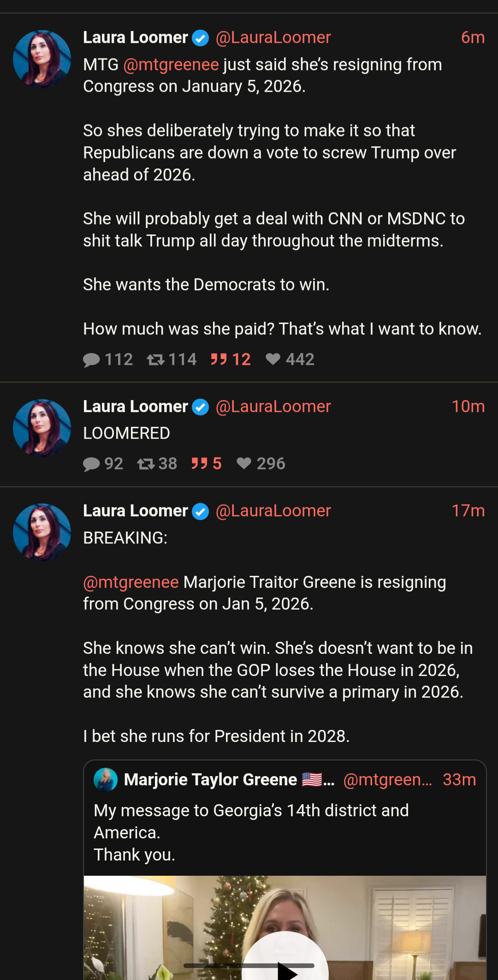Open @LauraLoomer handle on the 6m post
This screenshot has width=498, height=980.
click(273, 37)
